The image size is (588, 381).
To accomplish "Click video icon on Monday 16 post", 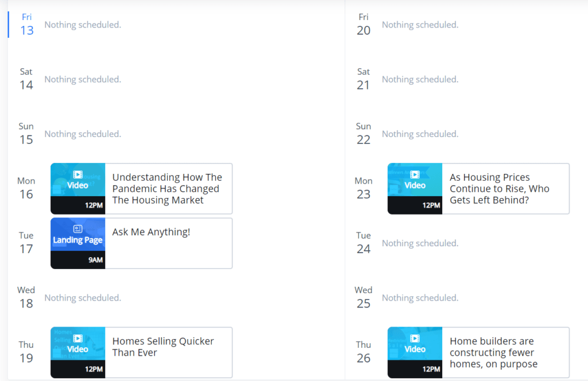I will [78, 174].
